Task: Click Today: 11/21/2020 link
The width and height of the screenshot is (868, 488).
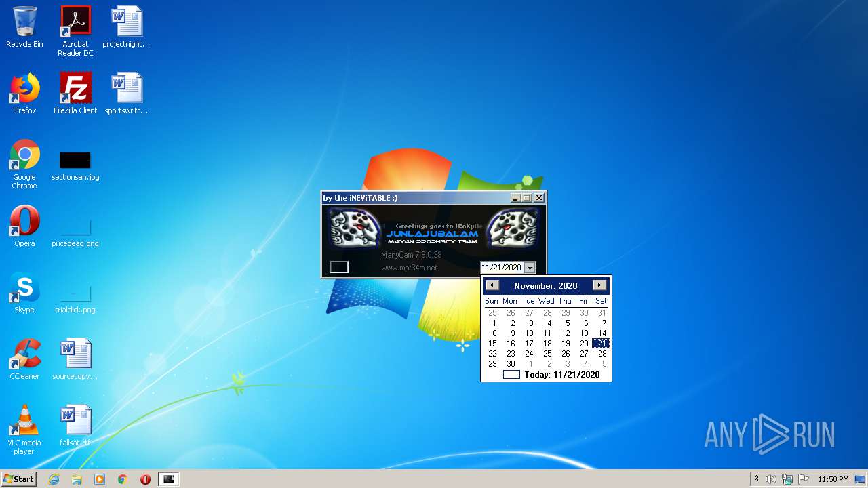Action: point(562,375)
